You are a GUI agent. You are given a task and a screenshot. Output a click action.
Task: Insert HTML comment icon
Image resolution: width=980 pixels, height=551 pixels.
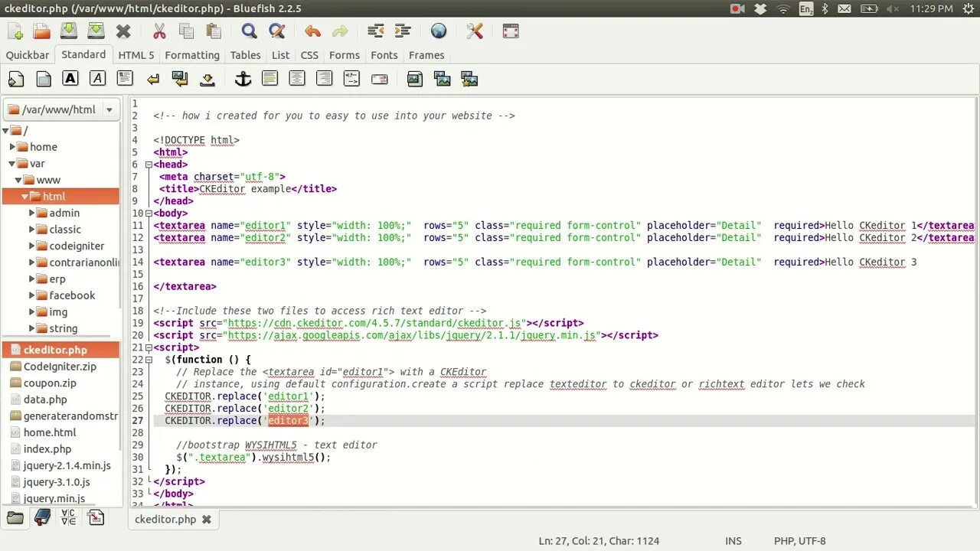351,78
